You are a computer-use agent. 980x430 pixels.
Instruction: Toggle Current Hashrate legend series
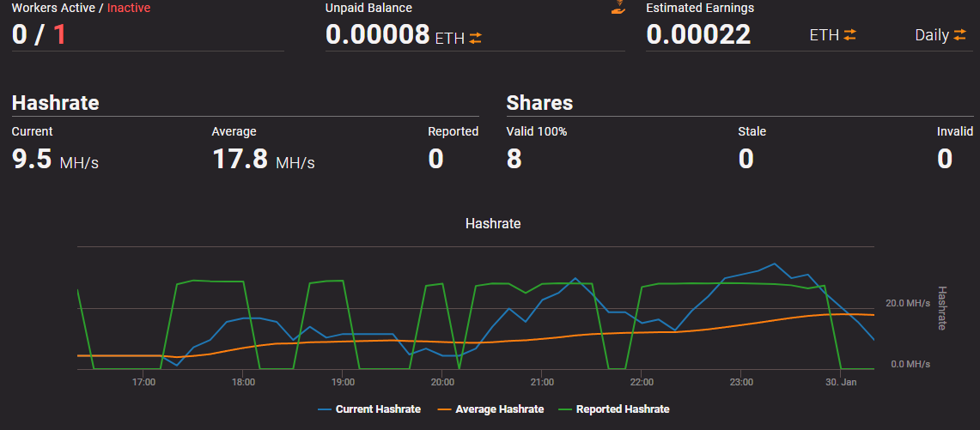[x=369, y=409]
